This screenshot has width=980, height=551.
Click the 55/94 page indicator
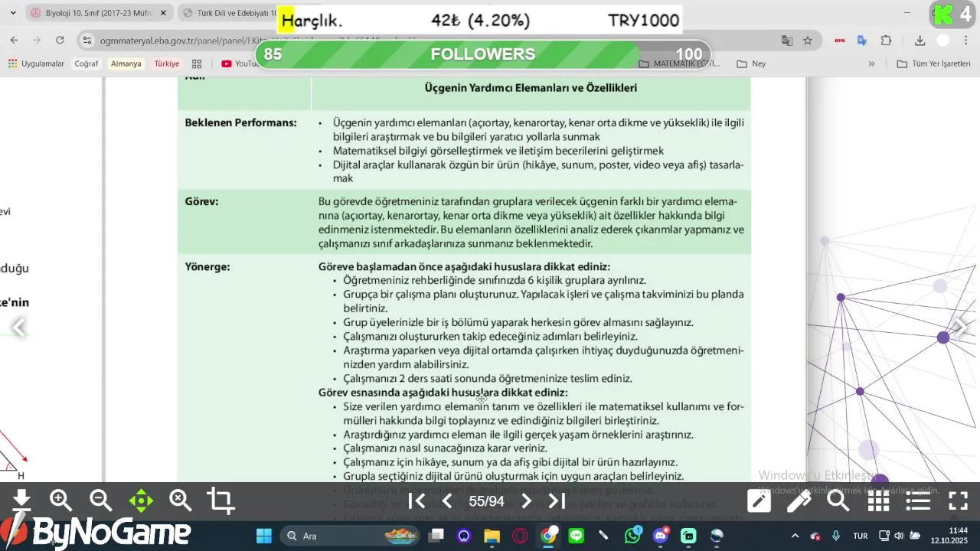[x=486, y=501]
